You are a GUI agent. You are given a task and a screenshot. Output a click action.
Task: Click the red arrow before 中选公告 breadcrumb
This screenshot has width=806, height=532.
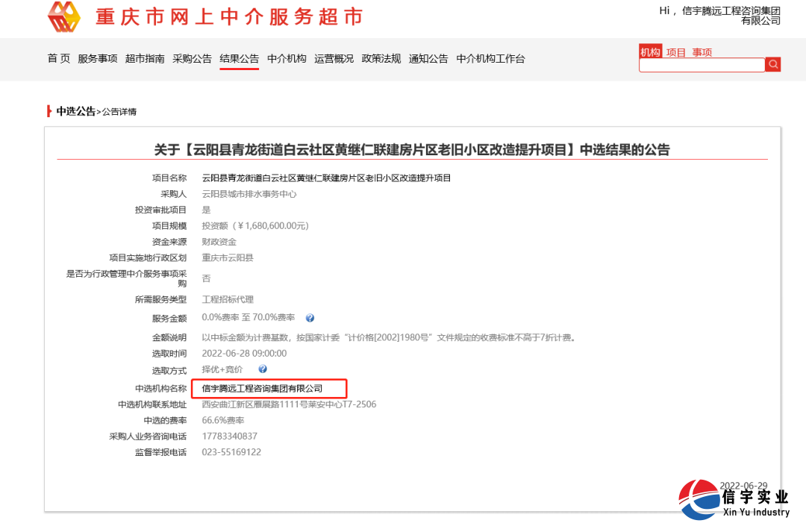pyautogui.click(x=48, y=112)
